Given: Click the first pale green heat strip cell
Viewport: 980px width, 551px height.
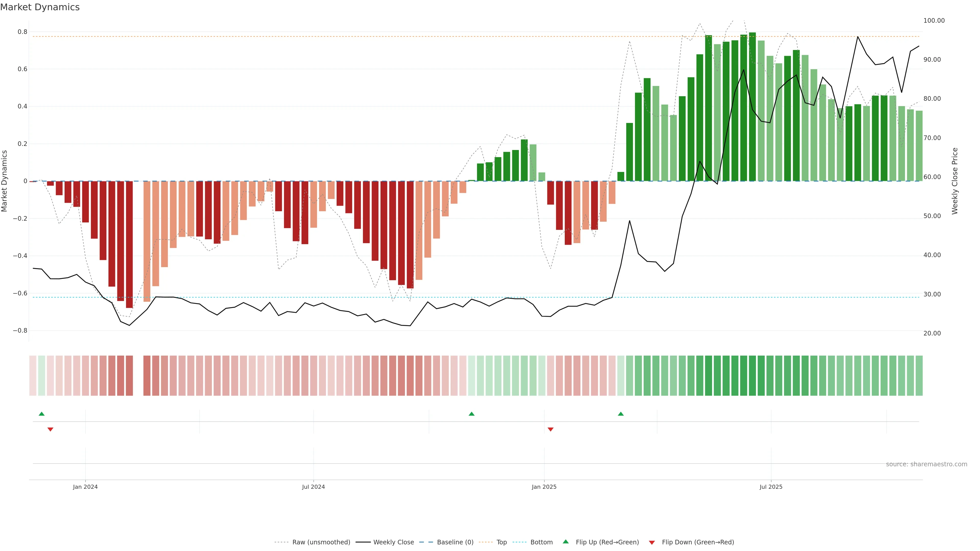Looking at the screenshot, I should 41,376.
